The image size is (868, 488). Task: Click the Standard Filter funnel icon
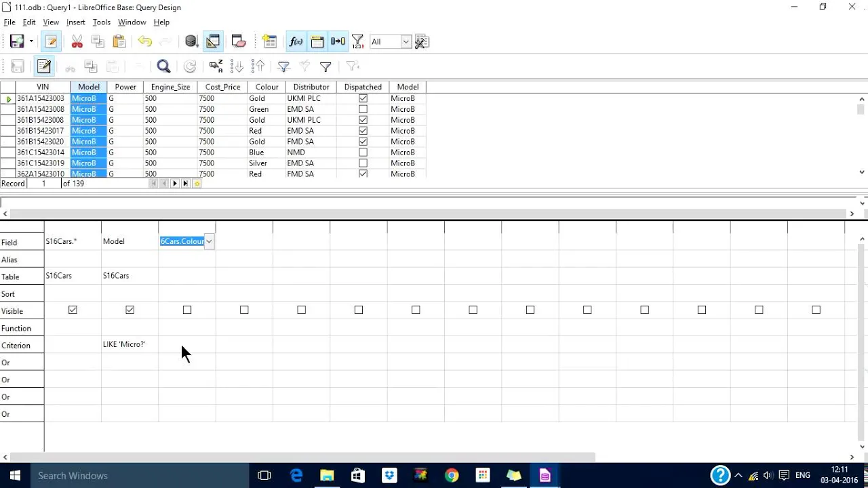coord(325,66)
